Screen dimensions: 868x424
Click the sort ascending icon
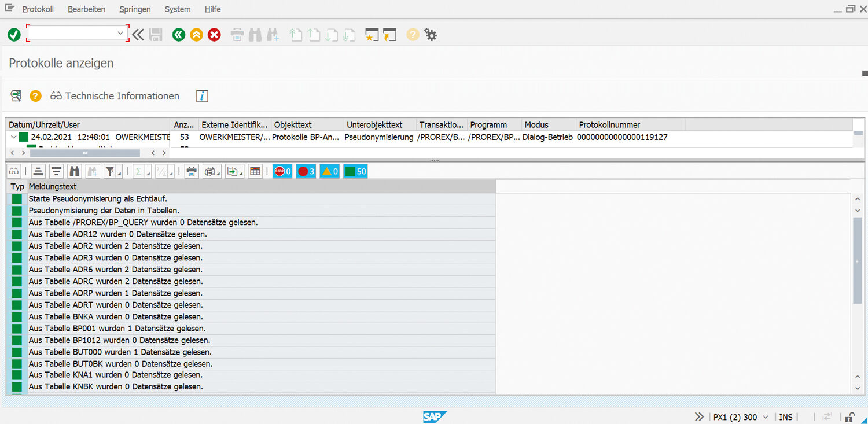[38, 171]
